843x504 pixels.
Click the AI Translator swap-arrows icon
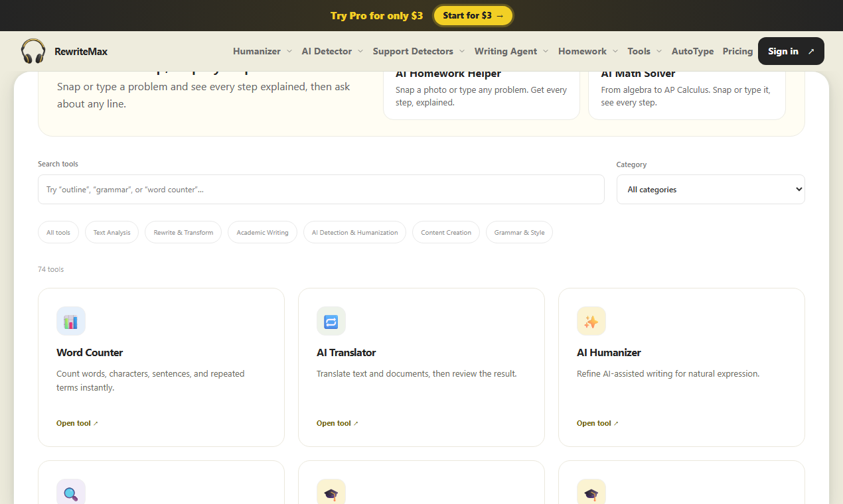point(331,321)
